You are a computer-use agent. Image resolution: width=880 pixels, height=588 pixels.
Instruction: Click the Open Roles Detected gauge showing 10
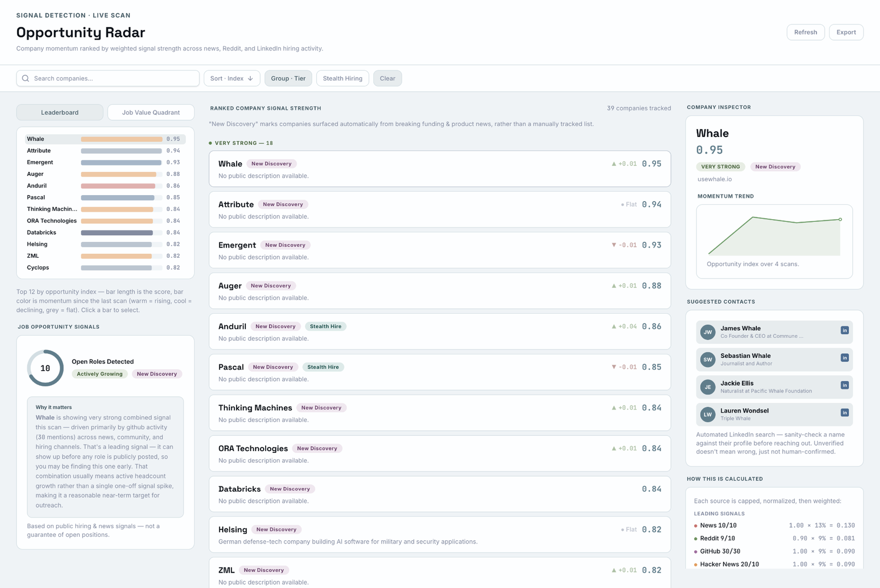[x=45, y=368]
